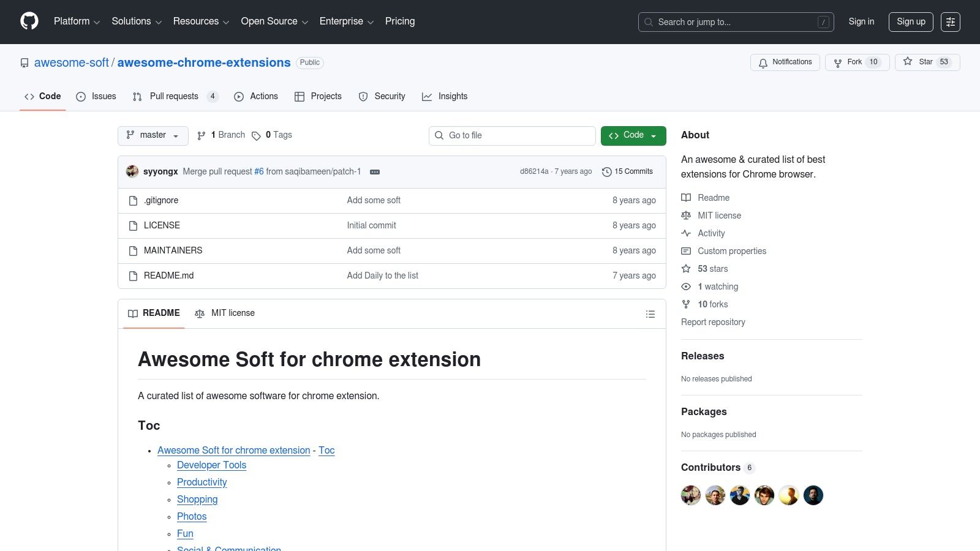Fork the repo via the fork icon
980x551 pixels.
(x=837, y=62)
